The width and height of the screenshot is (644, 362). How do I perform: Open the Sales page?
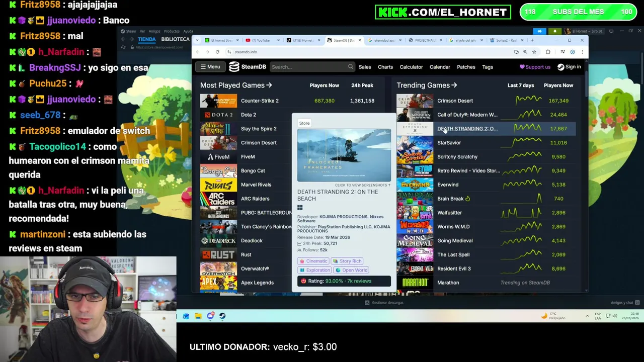click(x=365, y=67)
